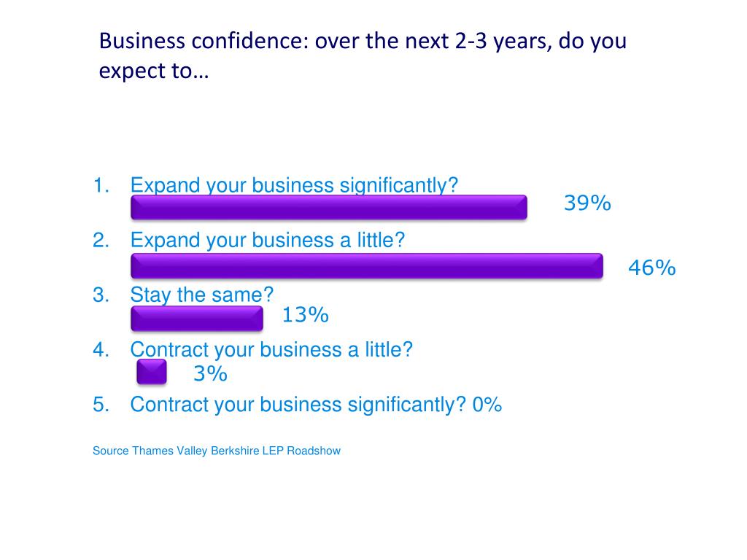Click the 46% percentage label

tap(651, 268)
